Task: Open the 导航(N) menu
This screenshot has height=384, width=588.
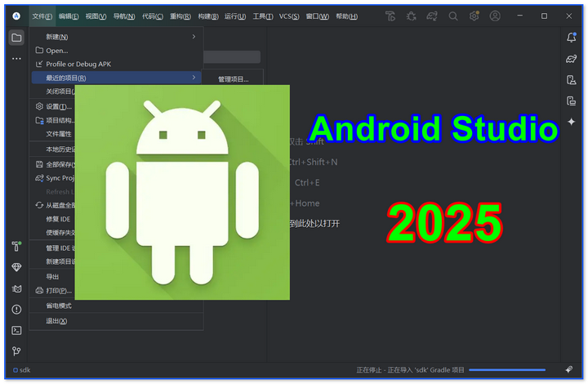Action: (x=124, y=16)
